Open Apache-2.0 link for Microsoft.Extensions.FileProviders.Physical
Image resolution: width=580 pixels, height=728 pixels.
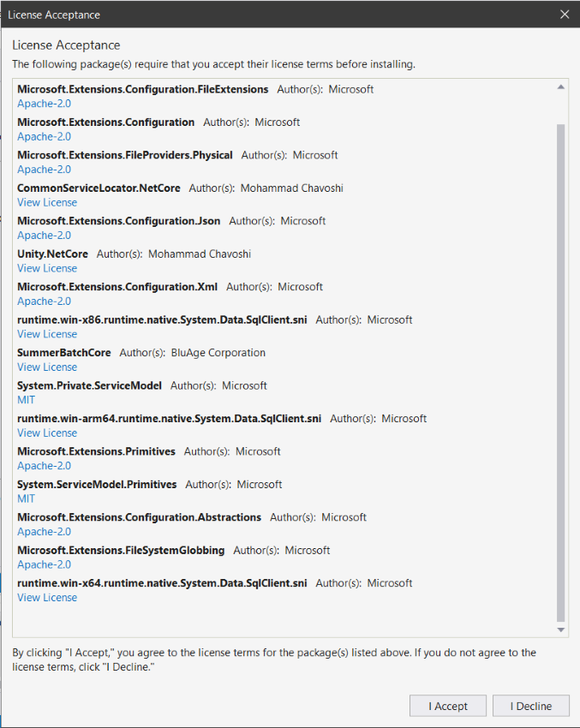(44, 170)
